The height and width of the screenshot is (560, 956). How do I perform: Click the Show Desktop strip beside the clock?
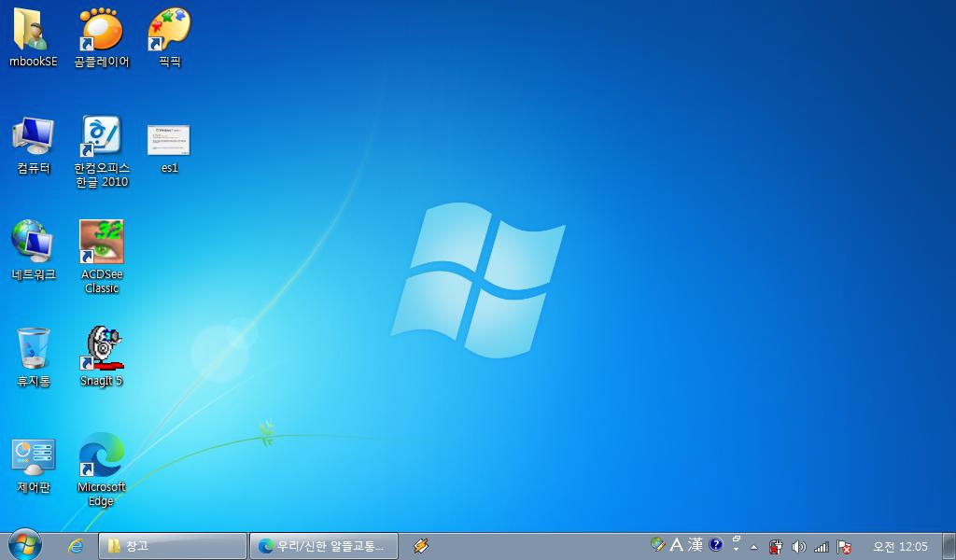949,546
